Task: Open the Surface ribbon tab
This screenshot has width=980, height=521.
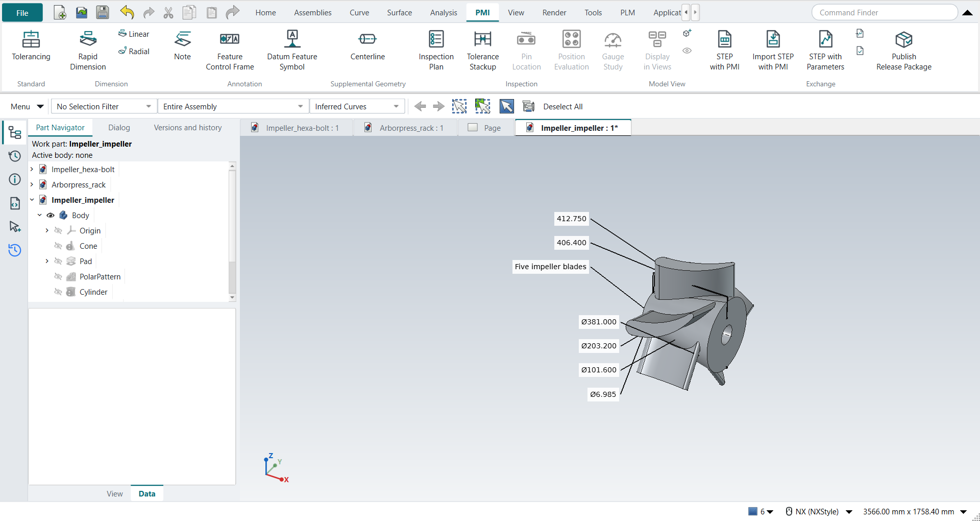Action: point(399,12)
